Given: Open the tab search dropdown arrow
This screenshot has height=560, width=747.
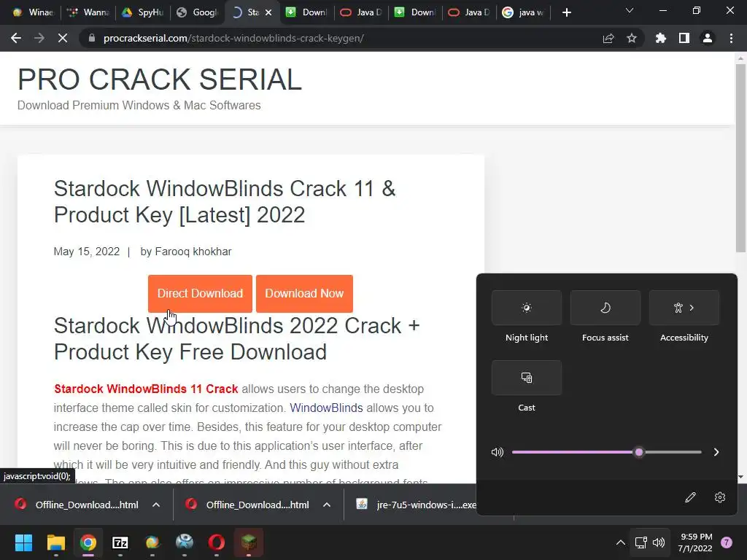Looking at the screenshot, I should [630, 10].
